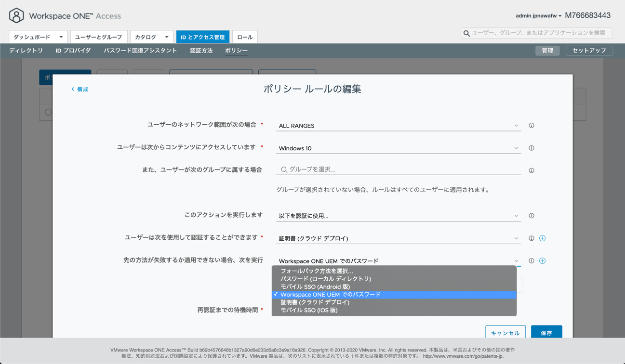Go to パスワード回復アシスタント subtab
The width and height of the screenshot is (625, 364).
point(140,51)
